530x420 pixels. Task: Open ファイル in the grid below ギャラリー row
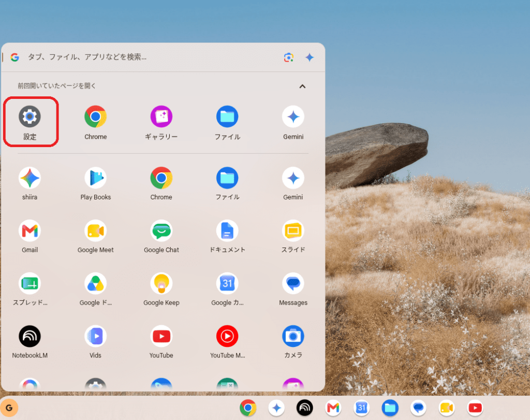point(227,183)
